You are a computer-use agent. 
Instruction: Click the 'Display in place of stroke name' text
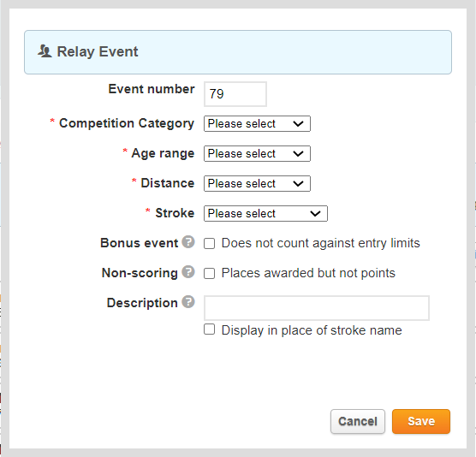click(312, 330)
